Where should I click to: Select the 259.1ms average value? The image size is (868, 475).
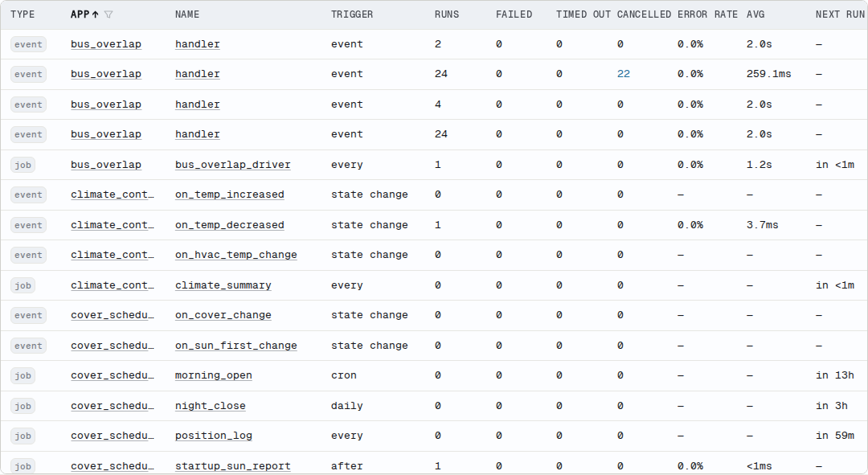point(768,74)
